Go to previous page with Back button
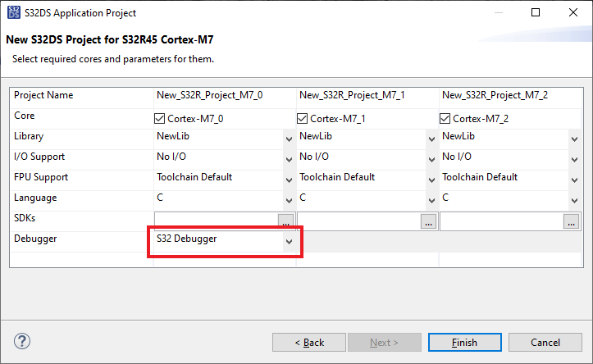Image resolution: width=593 pixels, height=364 pixels. point(308,342)
